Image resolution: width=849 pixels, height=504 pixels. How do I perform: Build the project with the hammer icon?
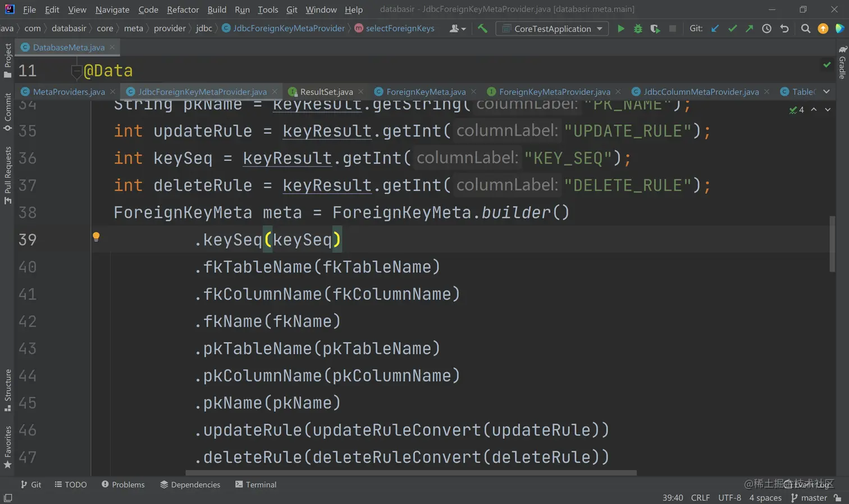(x=482, y=29)
